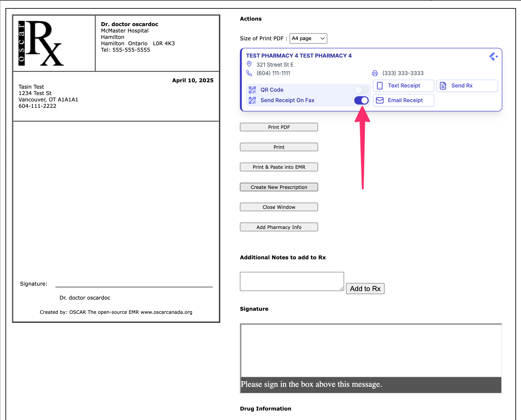This screenshot has height=420, width=521.
Task: Click the fax printer icon beside (333) 333-3333
Action: click(x=375, y=73)
